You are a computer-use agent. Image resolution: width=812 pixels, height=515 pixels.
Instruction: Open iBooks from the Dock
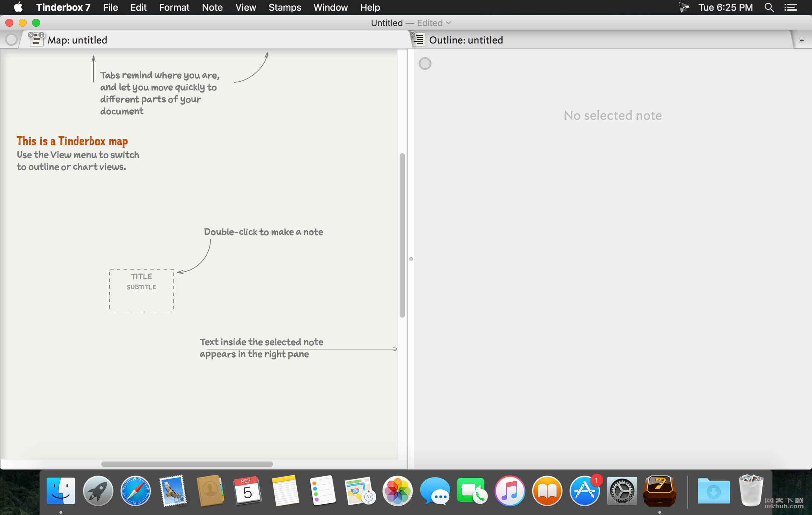point(547,491)
